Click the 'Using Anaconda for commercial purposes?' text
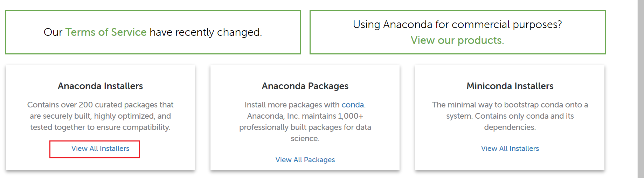The height and width of the screenshot is (178, 644). [457, 25]
